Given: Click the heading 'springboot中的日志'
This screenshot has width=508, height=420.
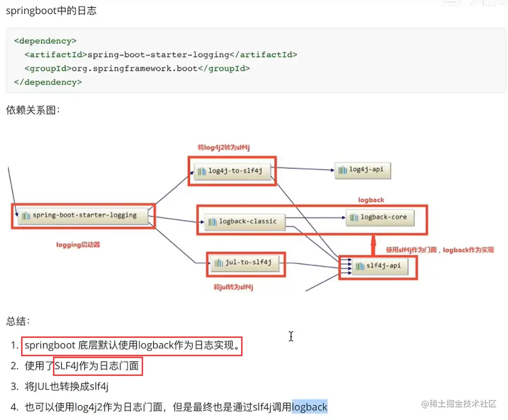Looking at the screenshot, I should (x=51, y=11).
